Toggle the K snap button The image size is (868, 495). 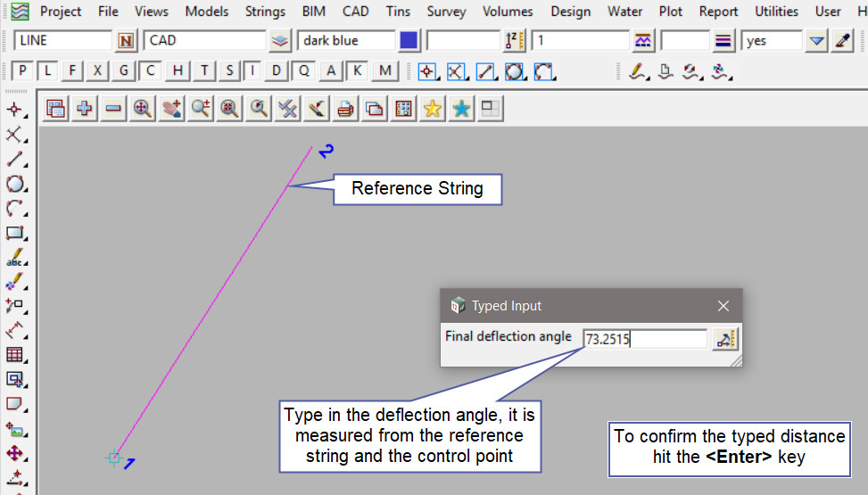click(357, 70)
